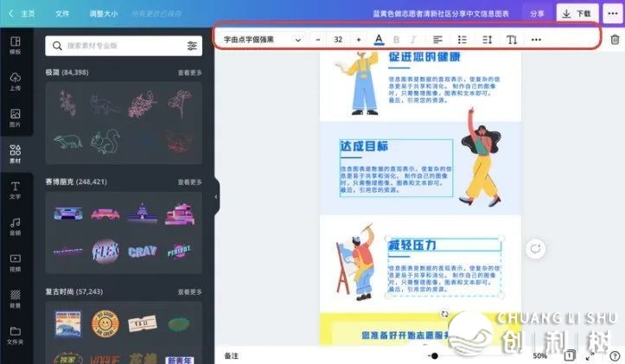Select the 素材 elements sidebar tab
Viewport: 625px width, 364px height.
pos(16,154)
